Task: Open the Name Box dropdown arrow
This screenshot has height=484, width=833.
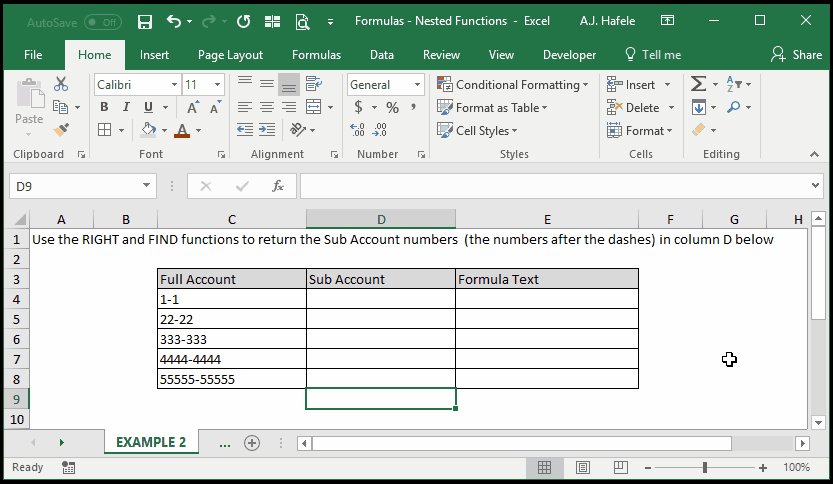Action: [x=146, y=185]
